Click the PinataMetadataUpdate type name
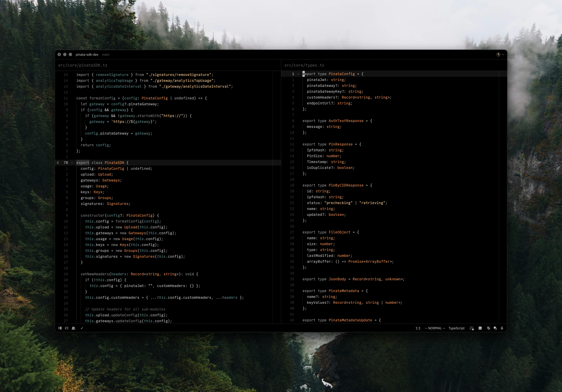562x392 pixels. [x=350, y=320]
